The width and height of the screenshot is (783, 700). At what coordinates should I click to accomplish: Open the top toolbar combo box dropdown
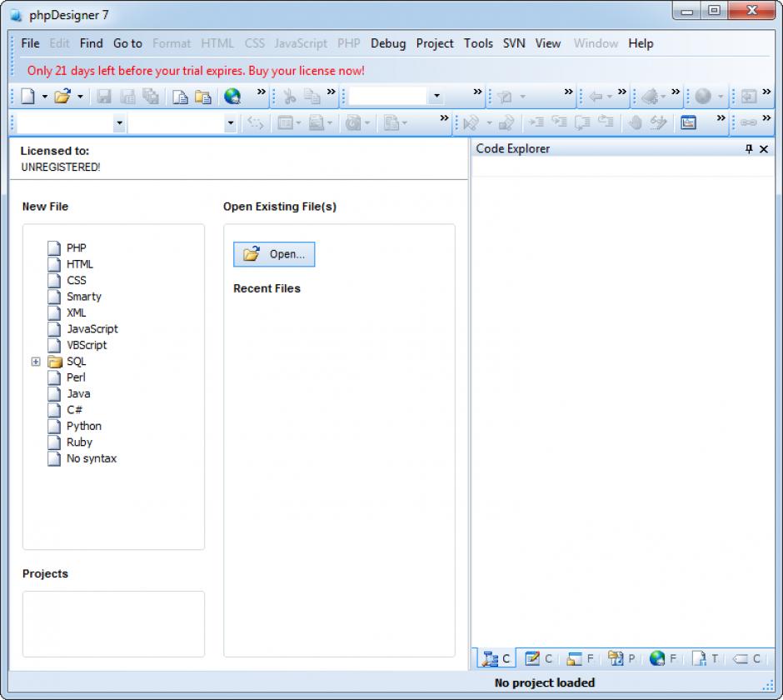[x=437, y=96]
